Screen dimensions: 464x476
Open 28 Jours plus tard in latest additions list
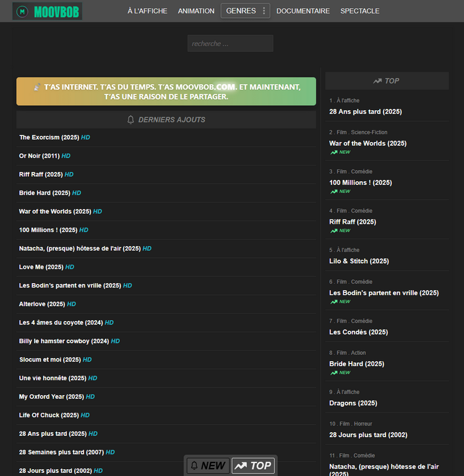(x=56, y=470)
